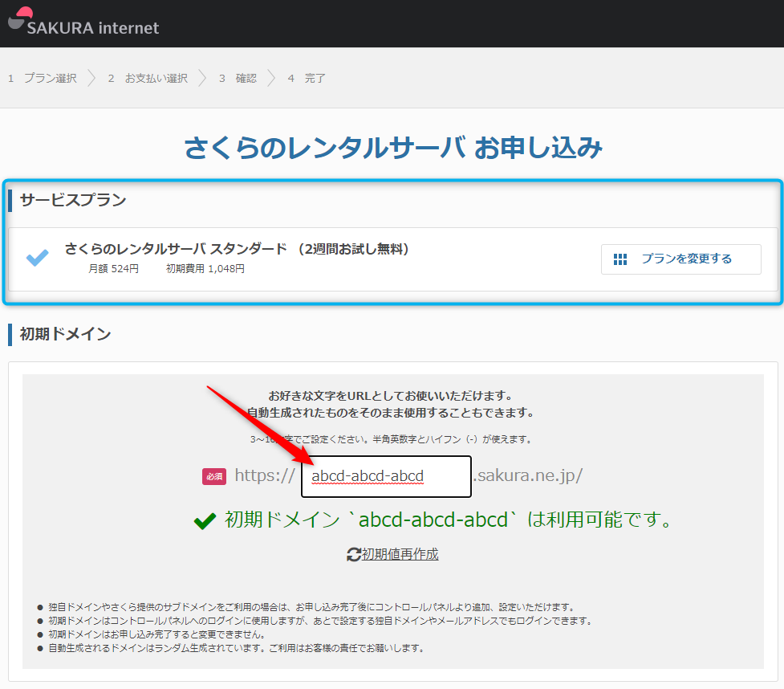
Task: Click note about 自動生成されるドメインはランダム生成
Action: (x=237, y=648)
